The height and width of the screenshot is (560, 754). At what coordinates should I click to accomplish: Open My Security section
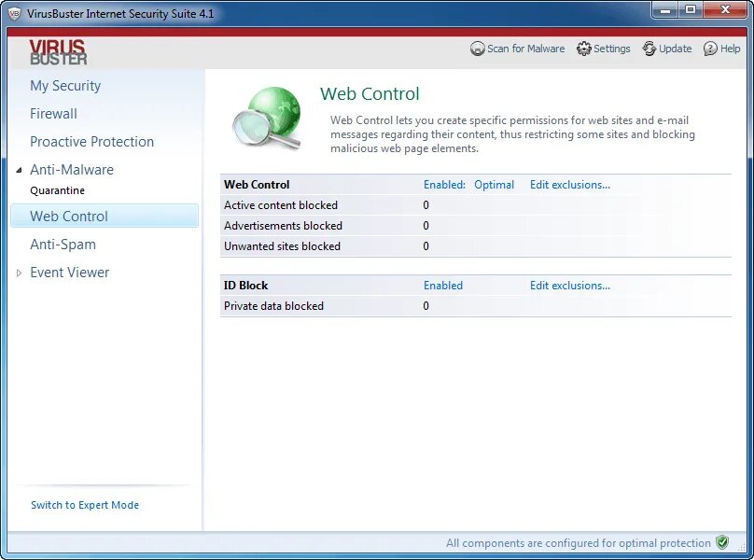pyautogui.click(x=65, y=86)
